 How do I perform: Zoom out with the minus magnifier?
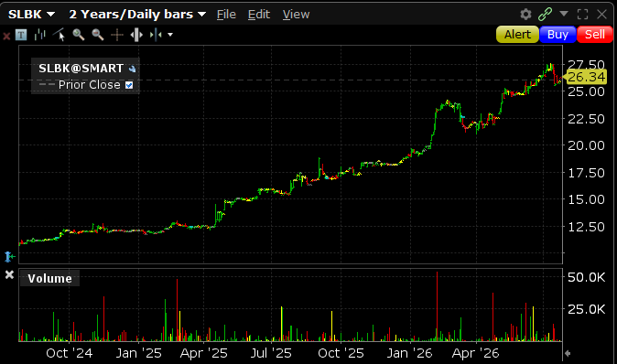click(98, 35)
